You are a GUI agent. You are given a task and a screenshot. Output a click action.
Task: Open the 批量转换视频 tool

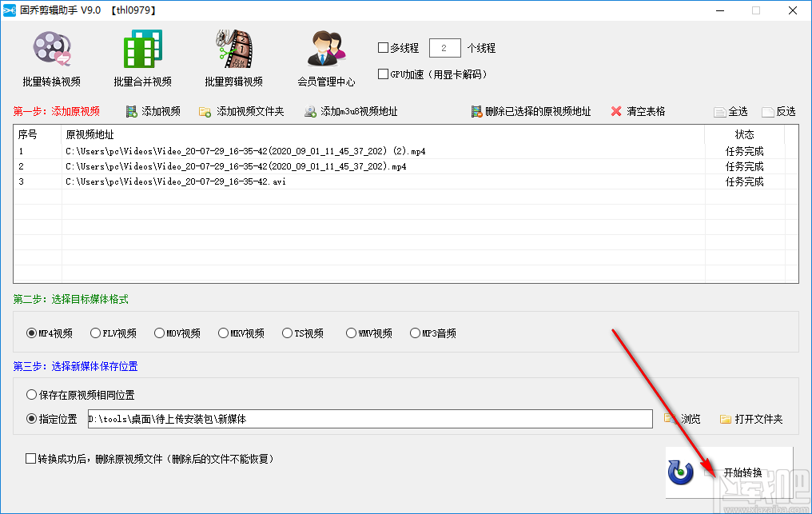(52, 58)
